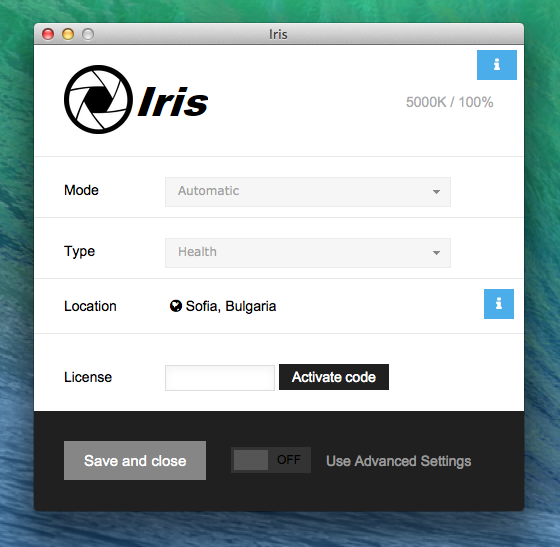
Task: Click the arrow at the Mode combo box
Action: 436,192
